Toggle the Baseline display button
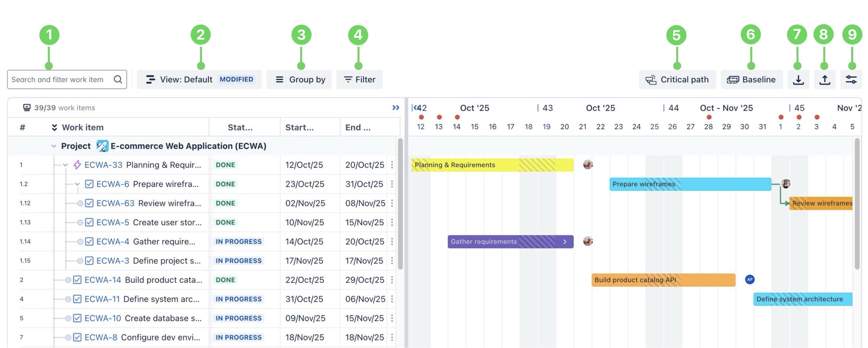Image resolution: width=868 pixels, height=348 pixels. tap(751, 79)
